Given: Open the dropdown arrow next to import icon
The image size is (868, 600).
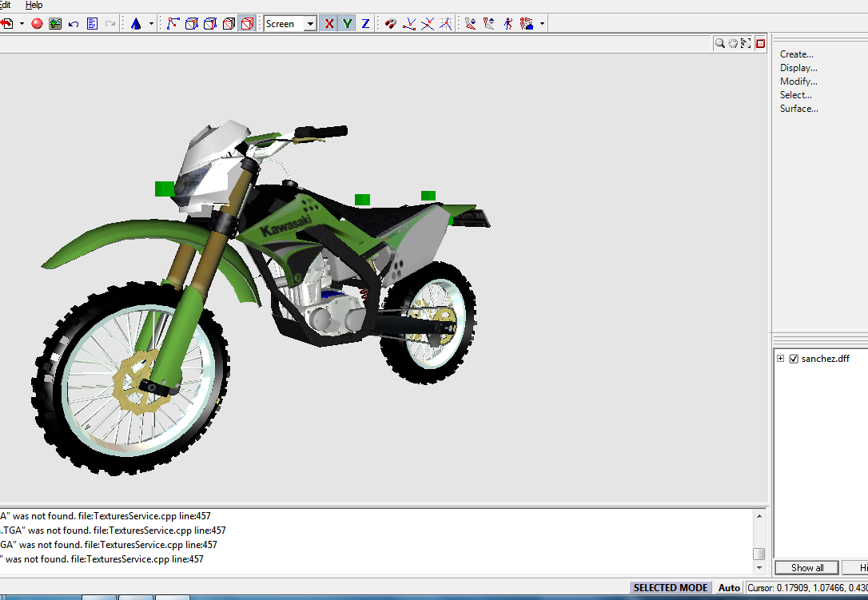Looking at the screenshot, I should click(22, 24).
